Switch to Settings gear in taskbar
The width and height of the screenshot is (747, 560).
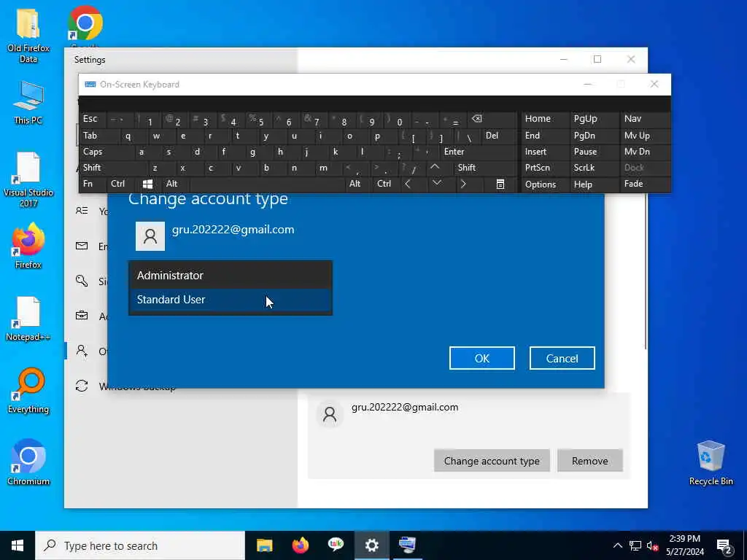371,545
